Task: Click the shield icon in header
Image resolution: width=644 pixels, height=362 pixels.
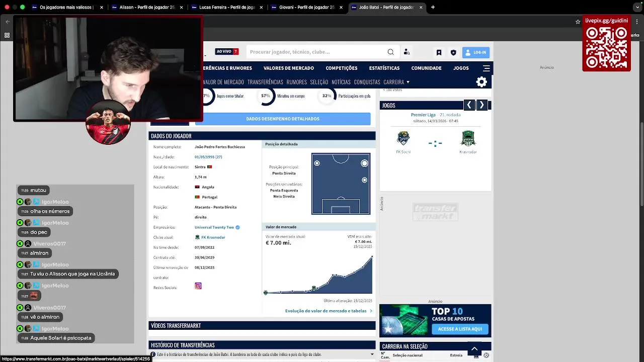Action: click(453, 52)
